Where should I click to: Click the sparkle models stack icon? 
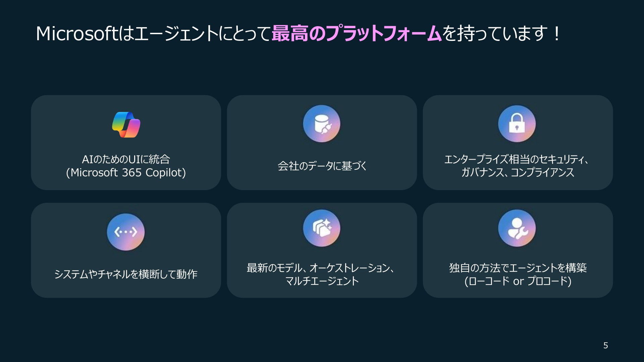322,228
